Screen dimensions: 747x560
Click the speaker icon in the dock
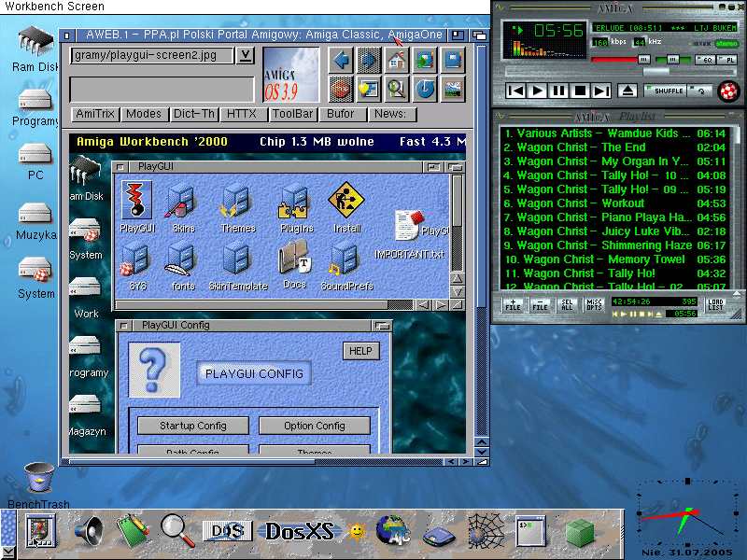(x=89, y=530)
